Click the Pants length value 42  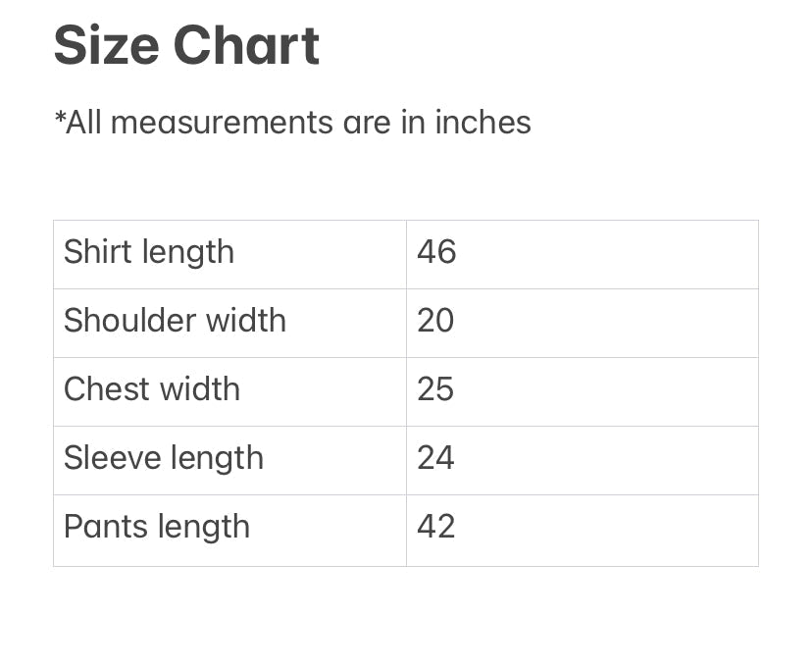click(x=436, y=527)
